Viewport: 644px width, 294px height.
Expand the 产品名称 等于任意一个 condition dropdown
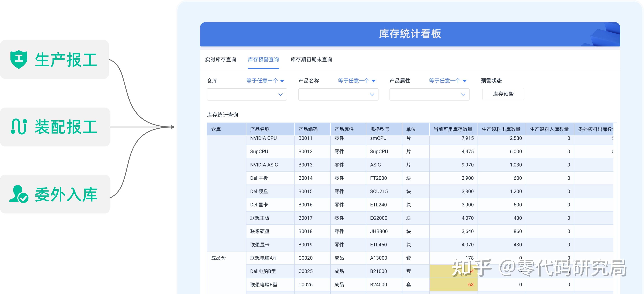click(x=356, y=81)
